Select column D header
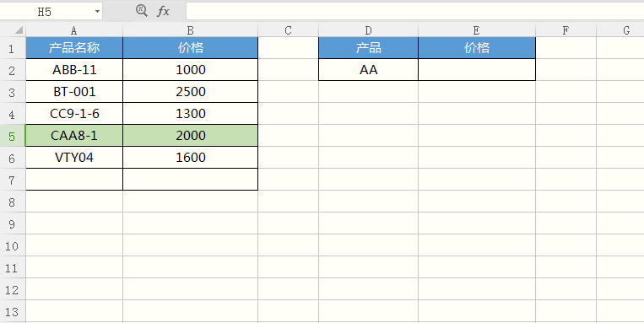Screen dimensions: 644x323 [368, 30]
